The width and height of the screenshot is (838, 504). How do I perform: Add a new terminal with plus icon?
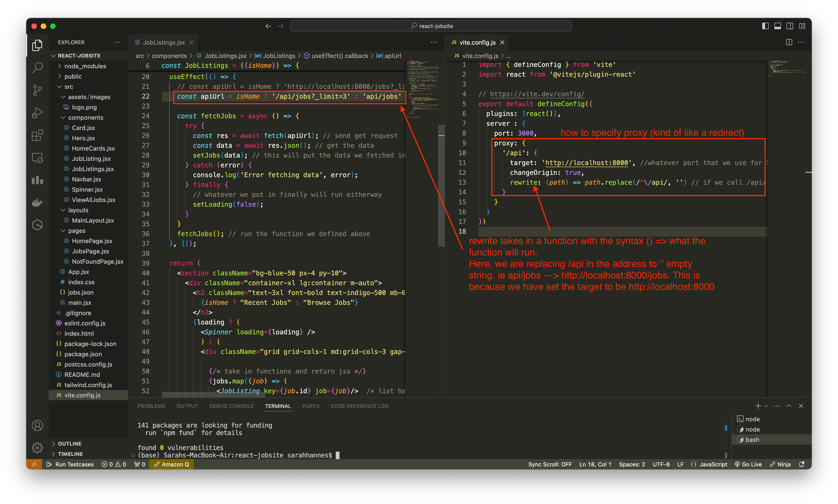click(758, 406)
